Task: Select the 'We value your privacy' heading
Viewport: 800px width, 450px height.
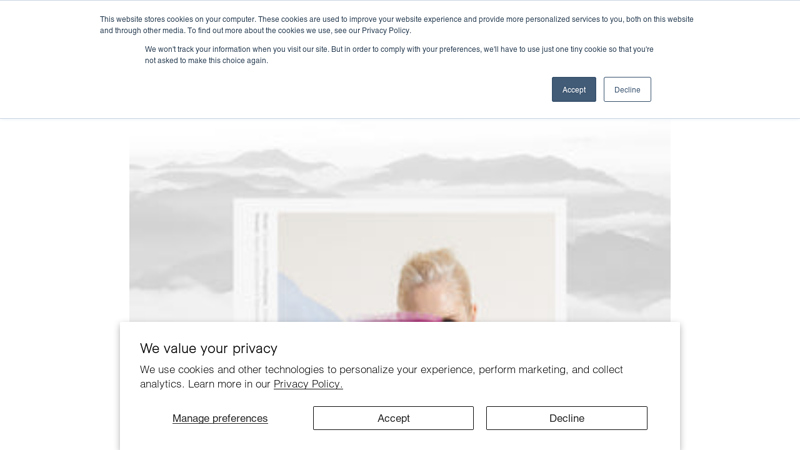Action: [209, 348]
